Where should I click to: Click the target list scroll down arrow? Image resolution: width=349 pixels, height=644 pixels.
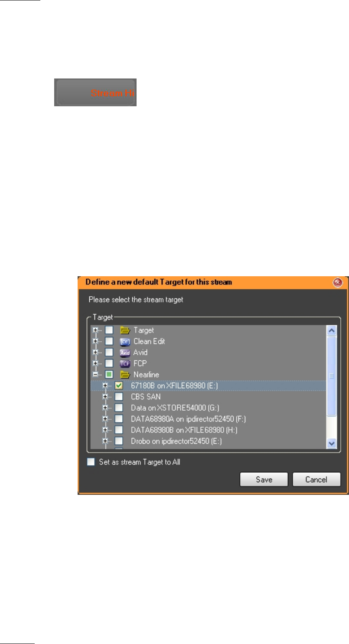click(x=332, y=443)
